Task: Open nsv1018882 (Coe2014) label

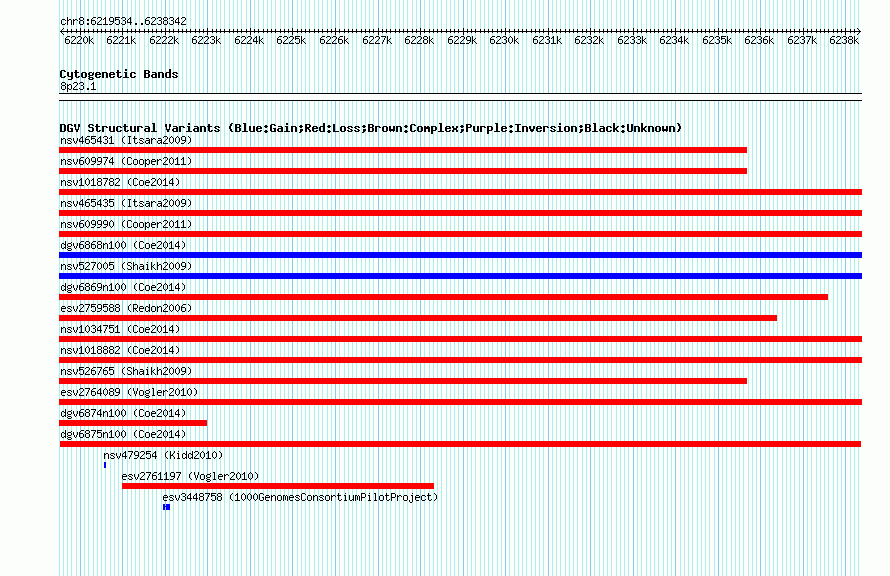Action: [x=120, y=350]
